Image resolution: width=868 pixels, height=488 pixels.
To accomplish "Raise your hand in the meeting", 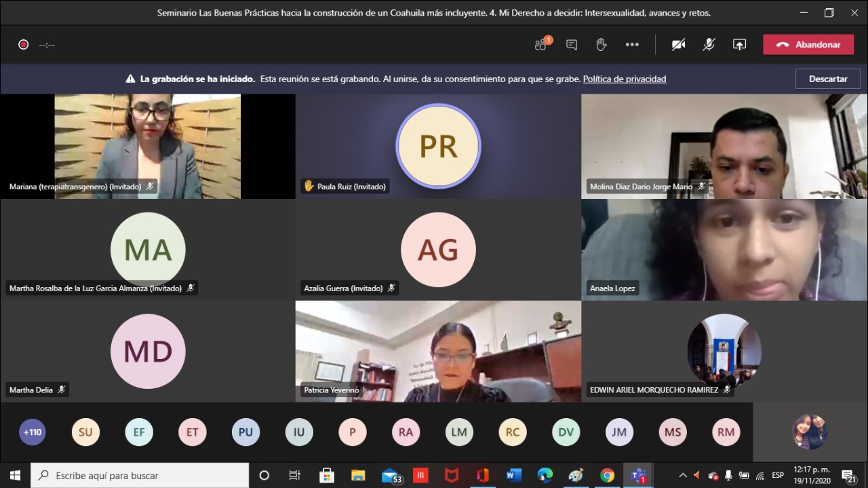I will [601, 45].
